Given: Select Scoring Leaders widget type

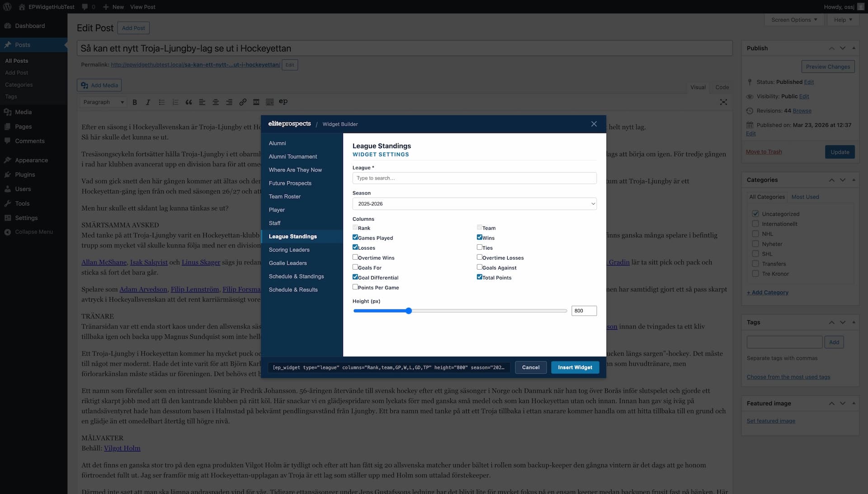Looking at the screenshot, I should coord(302,250).
